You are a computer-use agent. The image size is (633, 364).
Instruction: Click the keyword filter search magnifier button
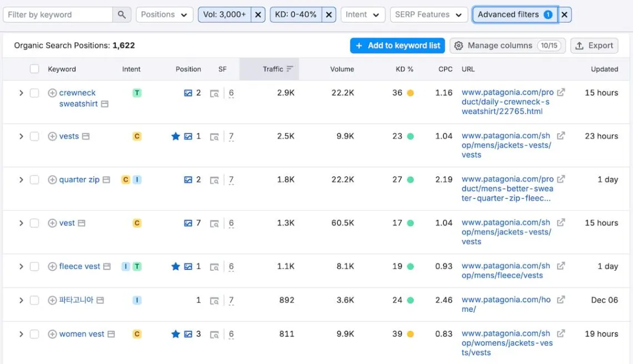tap(122, 14)
